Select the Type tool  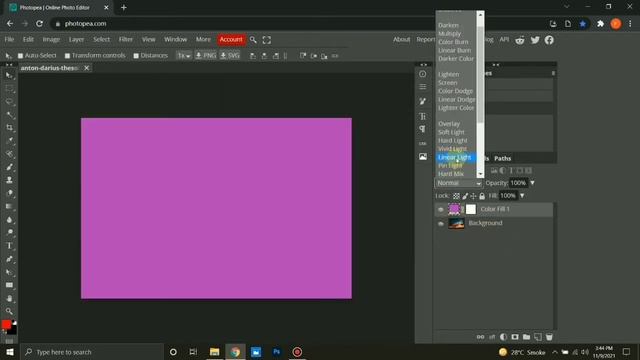pos(9,246)
